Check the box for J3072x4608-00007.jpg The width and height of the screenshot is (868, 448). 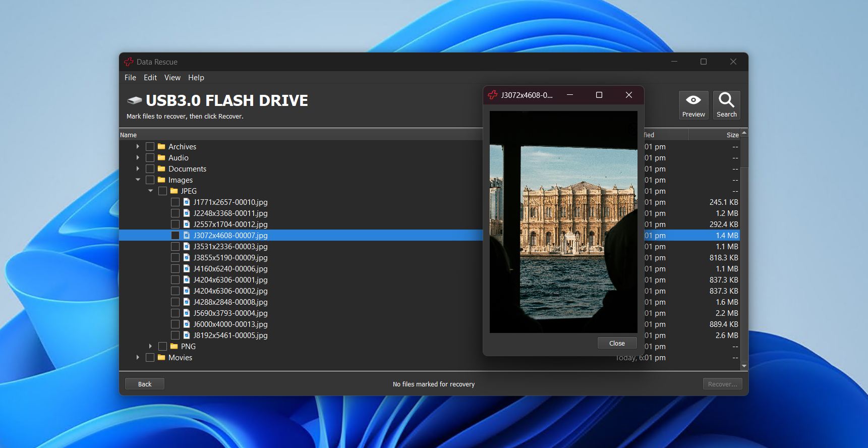[x=175, y=235]
